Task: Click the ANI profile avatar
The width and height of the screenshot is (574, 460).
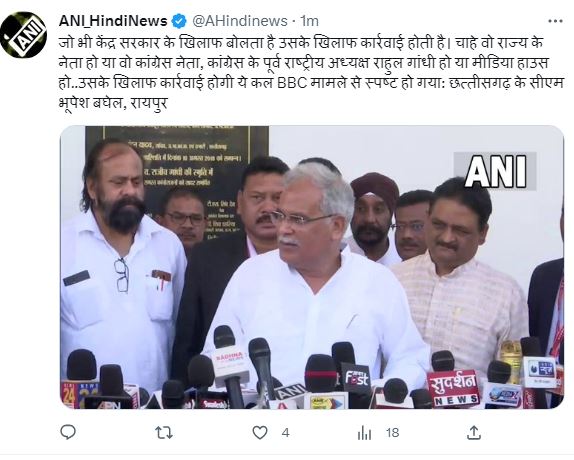Action: point(23,35)
